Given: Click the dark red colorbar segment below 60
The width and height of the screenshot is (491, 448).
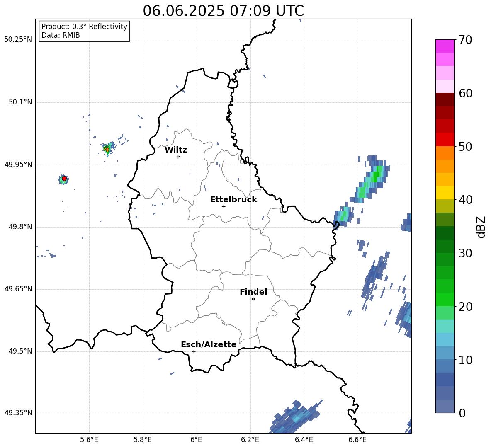Looking at the screenshot, I should click(x=445, y=99).
